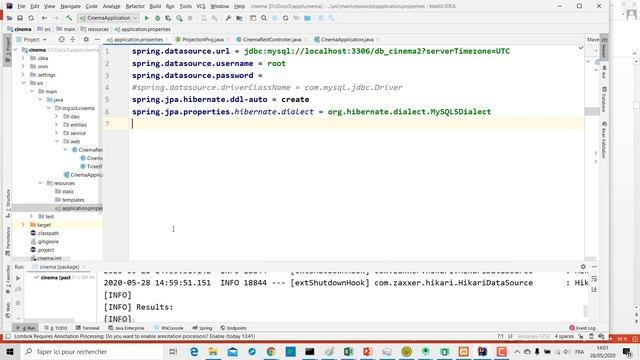This screenshot has width=640, height=360.
Task: Collapse the src folder
Action: click(23, 83)
